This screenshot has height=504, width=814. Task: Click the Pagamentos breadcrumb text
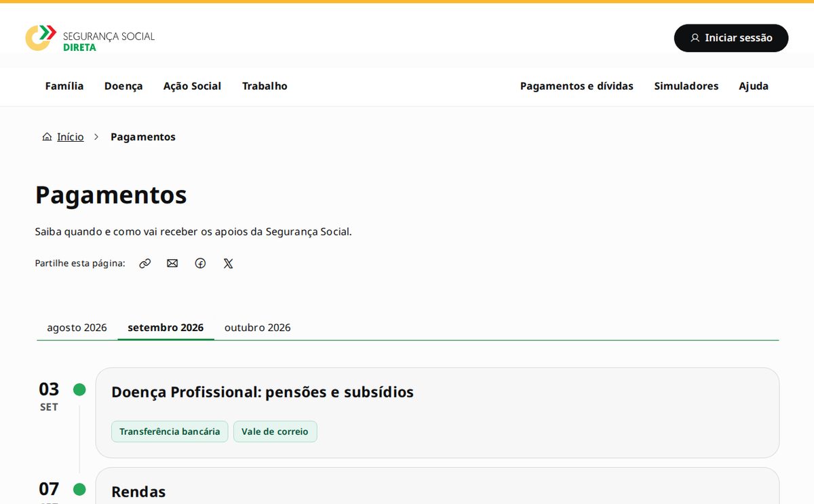tap(143, 137)
